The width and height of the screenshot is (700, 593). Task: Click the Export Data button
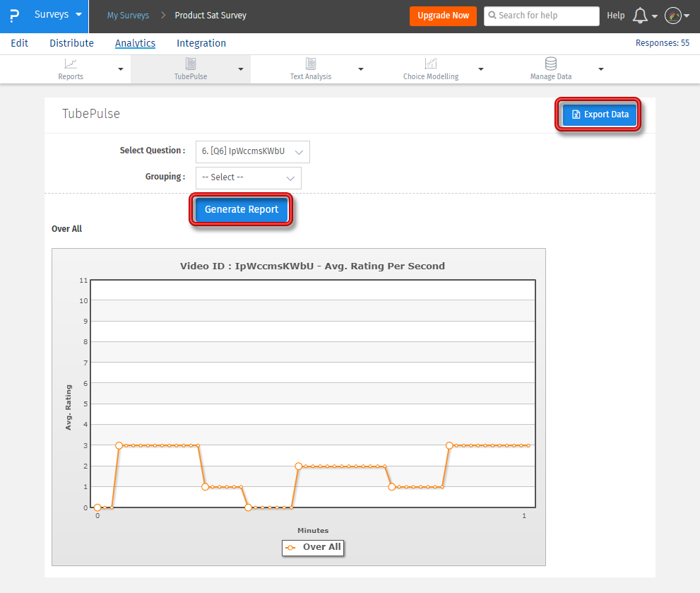tap(600, 115)
